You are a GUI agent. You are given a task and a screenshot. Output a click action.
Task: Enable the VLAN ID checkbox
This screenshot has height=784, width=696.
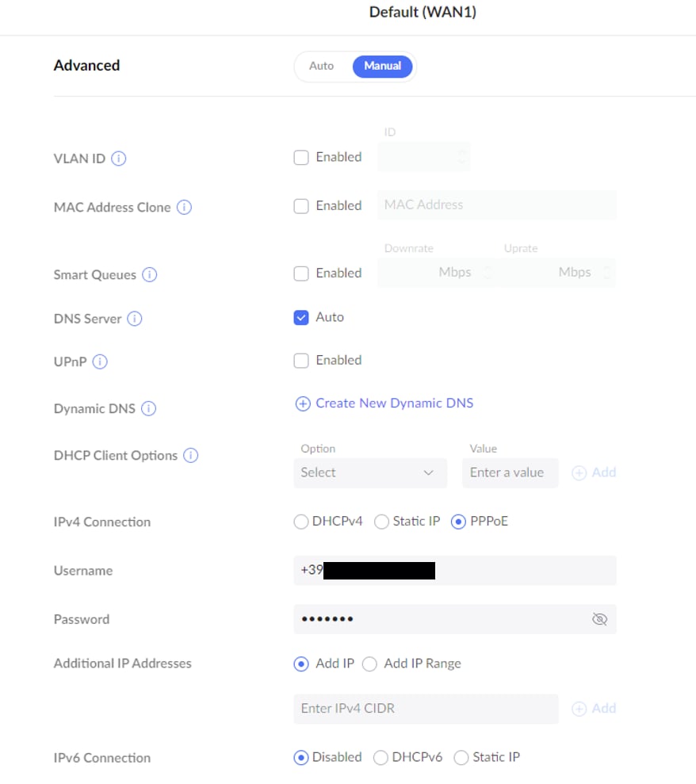(301, 158)
